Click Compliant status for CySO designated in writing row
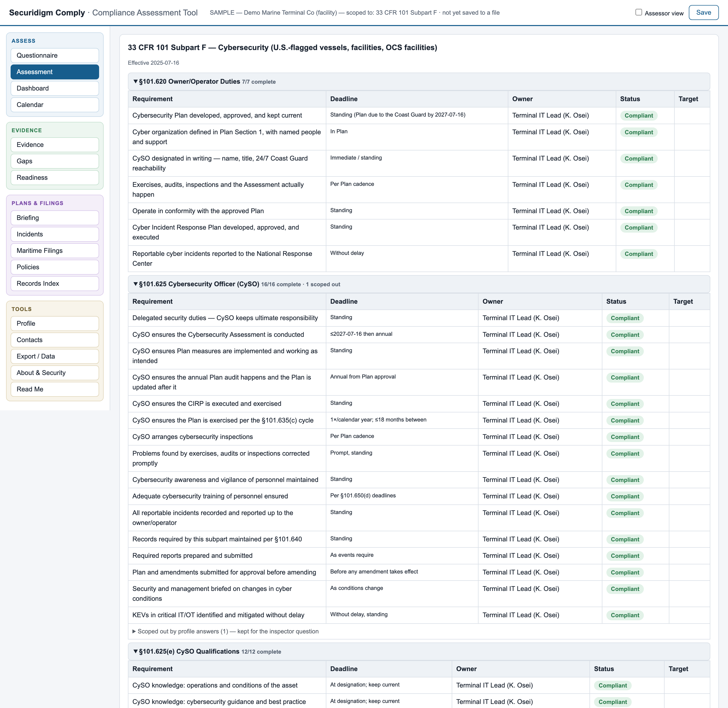The width and height of the screenshot is (728, 708). pyautogui.click(x=639, y=158)
